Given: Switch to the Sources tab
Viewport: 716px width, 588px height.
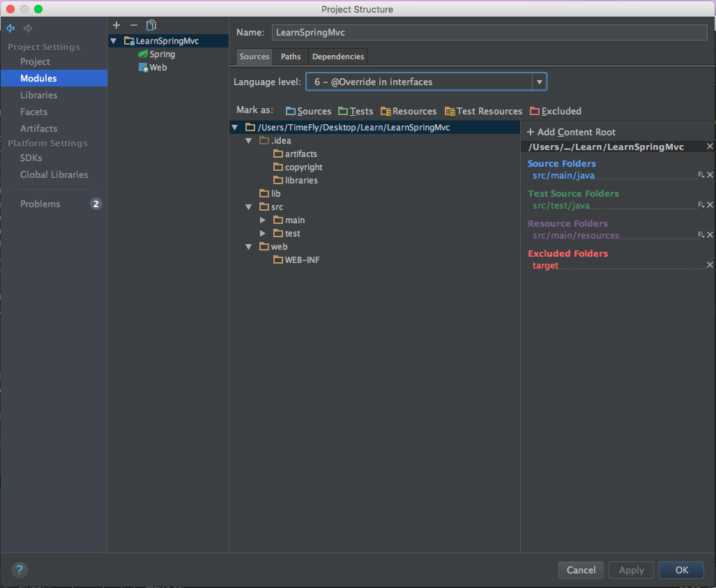Looking at the screenshot, I should pos(254,56).
